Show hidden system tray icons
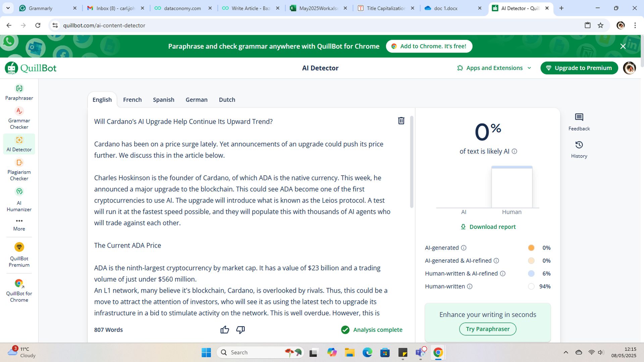The height and width of the screenshot is (362, 644). [x=566, y=352]
